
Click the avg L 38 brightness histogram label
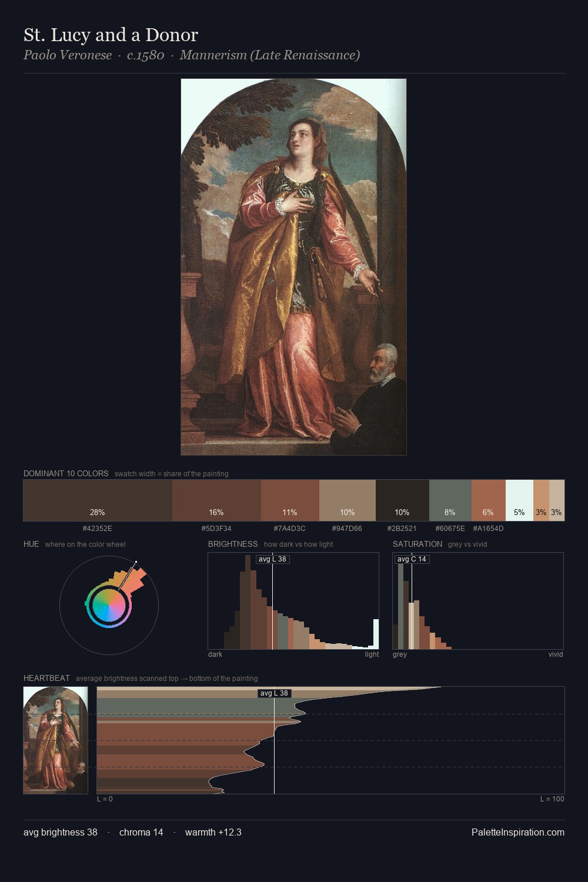click(x=273, y=559)
